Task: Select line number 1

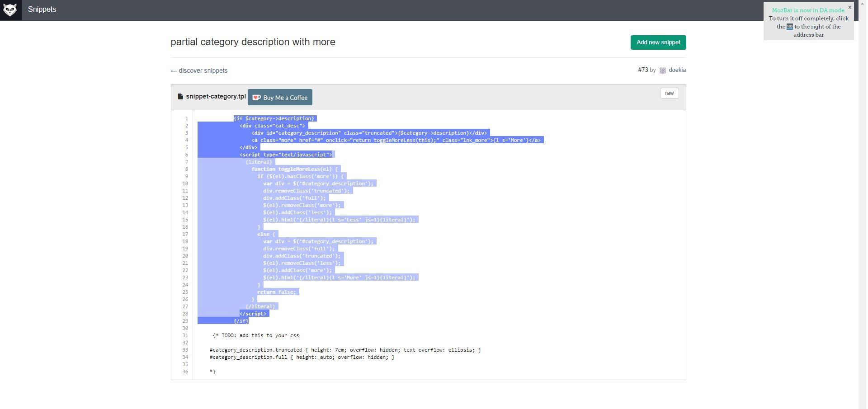Action: click(x=186, y=118)
